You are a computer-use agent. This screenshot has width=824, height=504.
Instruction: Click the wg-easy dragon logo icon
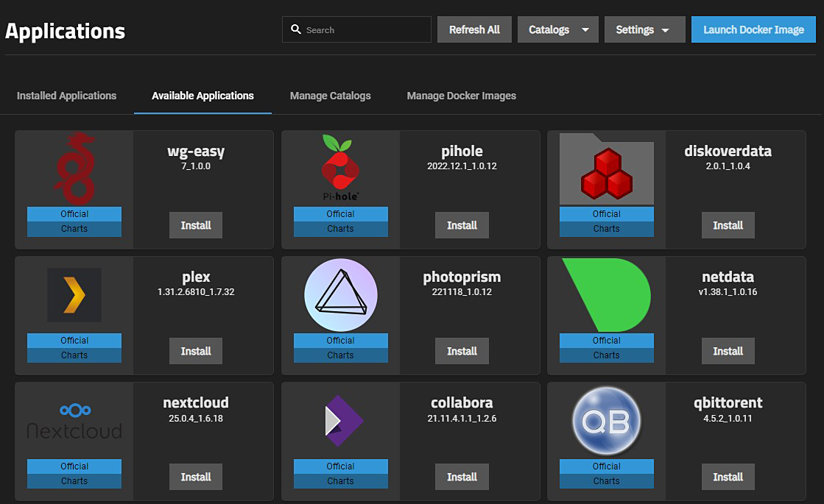[74, 168]
